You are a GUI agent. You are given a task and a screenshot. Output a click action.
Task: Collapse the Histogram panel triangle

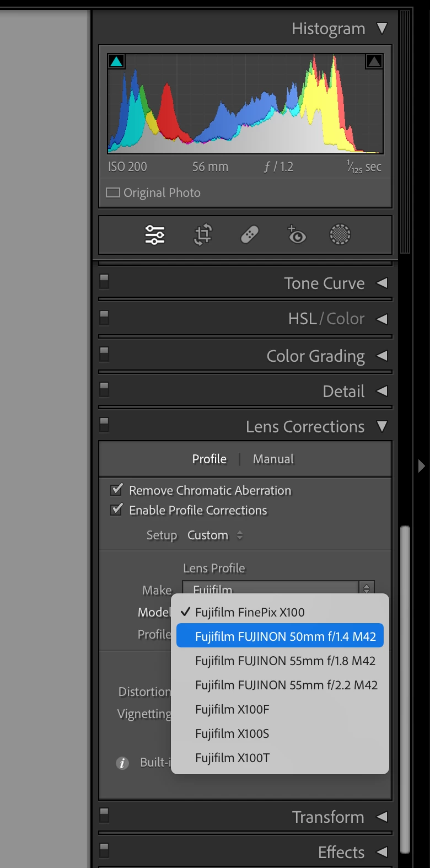point(382,28)
